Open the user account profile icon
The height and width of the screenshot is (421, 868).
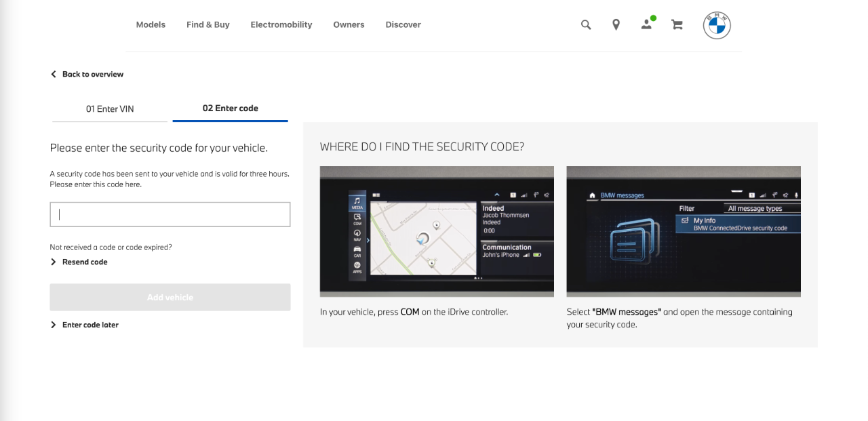pyautogui.click(x=646, y=24)
